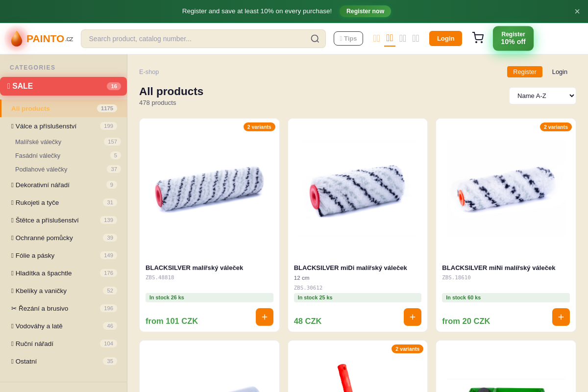This screenshot has height=392, width=588.
Task: Click the 'from 20 CZK' price
Action: [466, 321]
